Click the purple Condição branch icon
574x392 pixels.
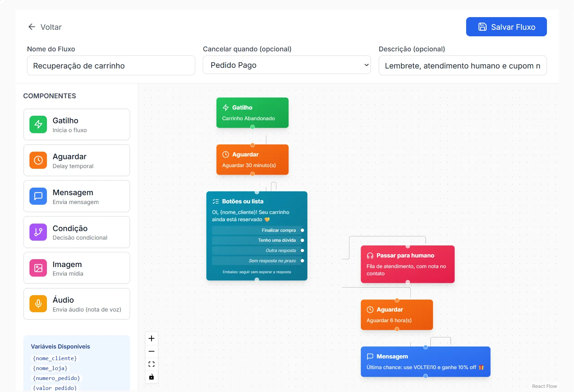[x=38, y=232]
